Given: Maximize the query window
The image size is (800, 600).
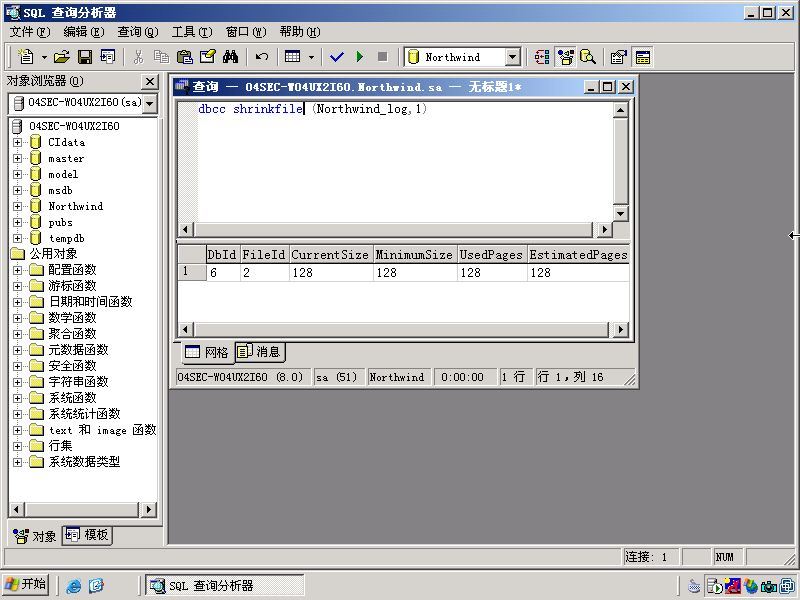Looking at the screenshot, I should (607, 87).
